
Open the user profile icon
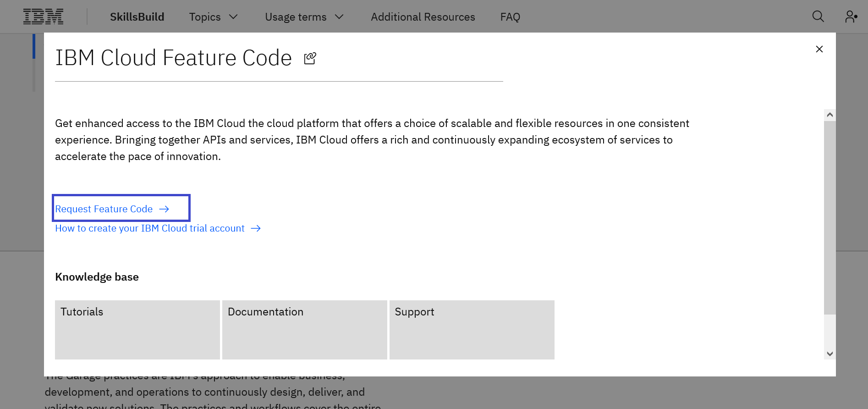tap(851, 17)
